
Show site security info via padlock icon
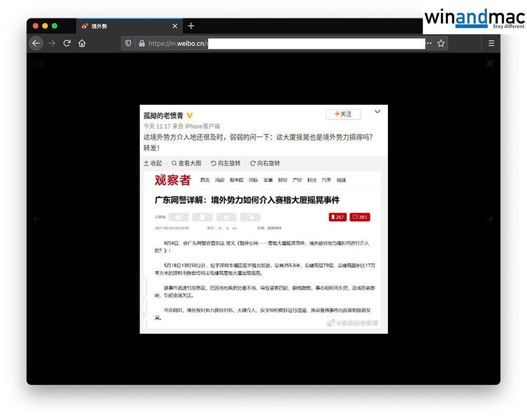(x=141, y=43)
